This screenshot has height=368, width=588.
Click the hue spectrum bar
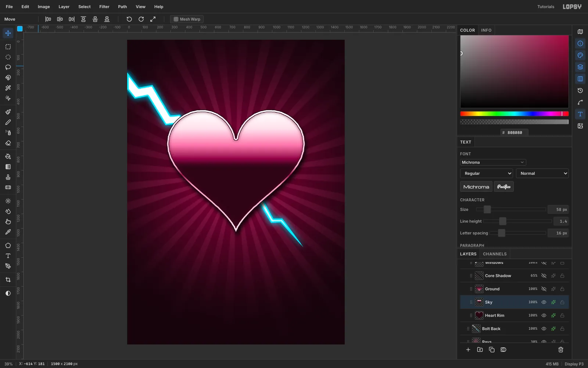514,114
